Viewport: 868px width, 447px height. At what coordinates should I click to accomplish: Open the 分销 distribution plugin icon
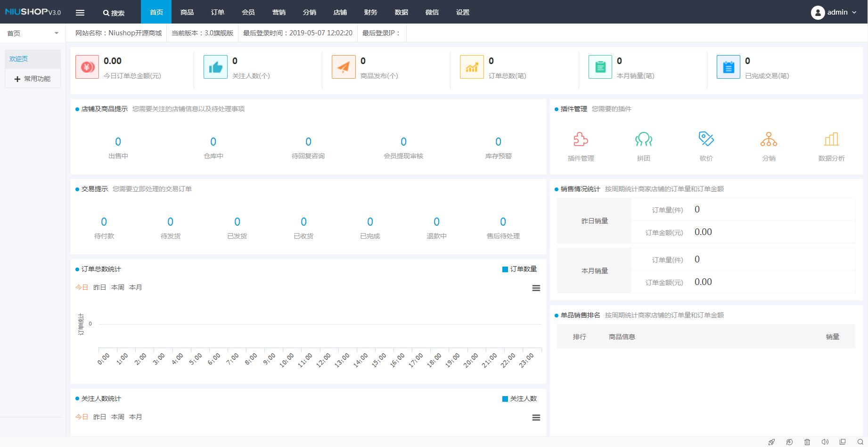pyautogui.click(x=769, y=139)
